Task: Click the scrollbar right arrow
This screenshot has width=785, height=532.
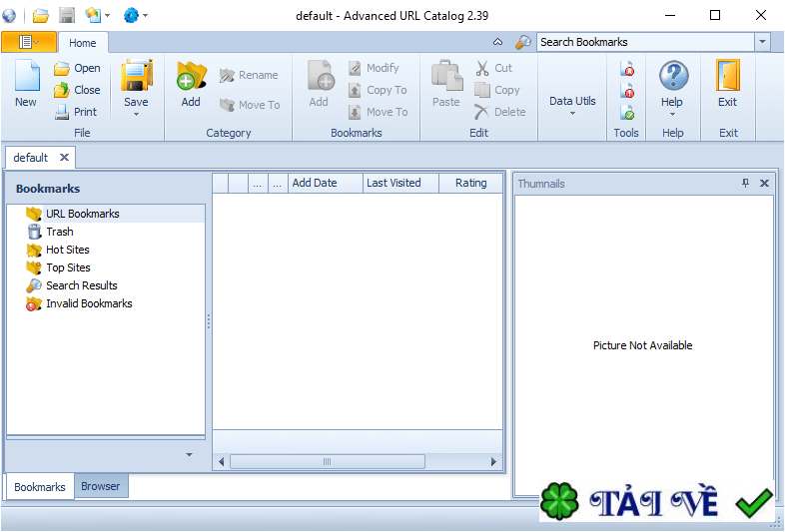Action: click(493, 461)
